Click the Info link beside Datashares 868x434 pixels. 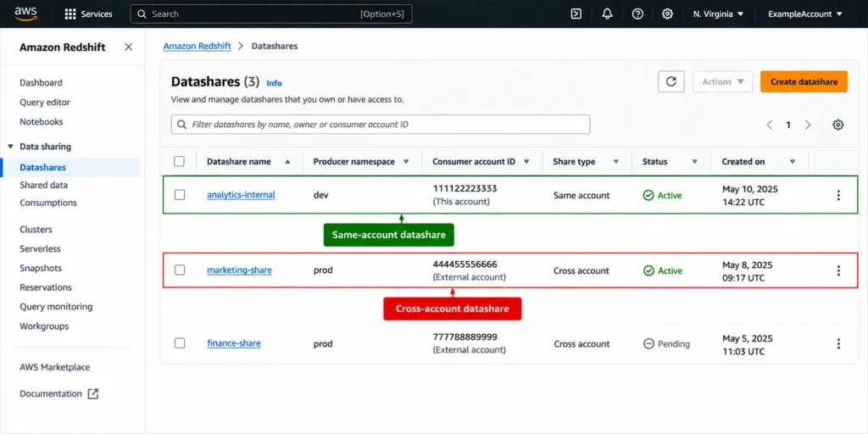[274, 83]
